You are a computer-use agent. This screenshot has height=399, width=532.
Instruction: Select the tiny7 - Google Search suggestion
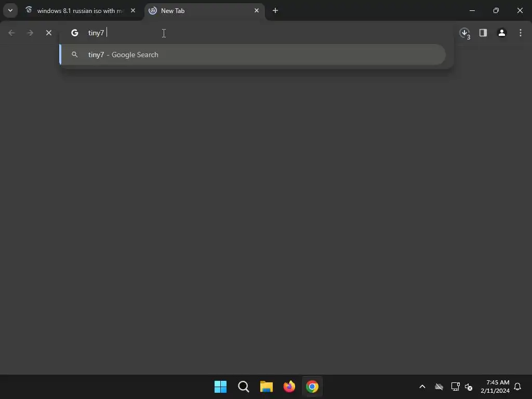253,55
